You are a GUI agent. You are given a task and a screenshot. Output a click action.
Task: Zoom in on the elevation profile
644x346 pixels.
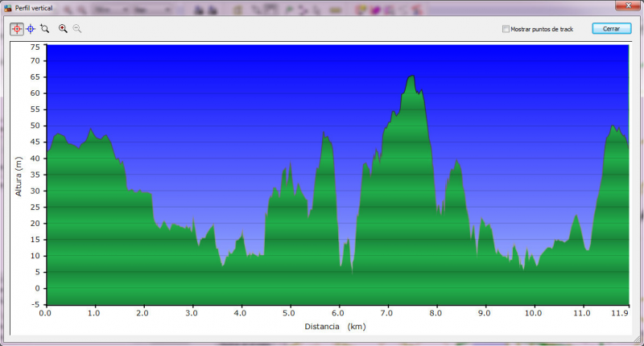pyautogui.click(x=63, y=28)
